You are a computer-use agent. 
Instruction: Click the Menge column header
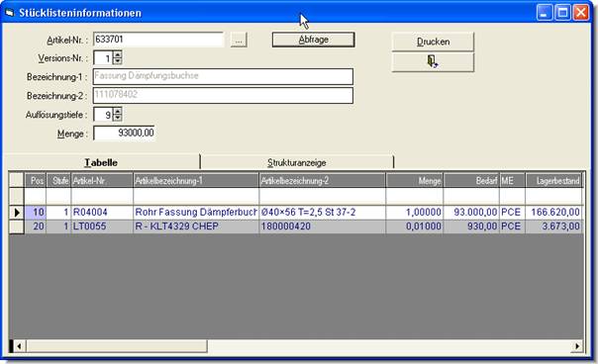coord(415,180)
